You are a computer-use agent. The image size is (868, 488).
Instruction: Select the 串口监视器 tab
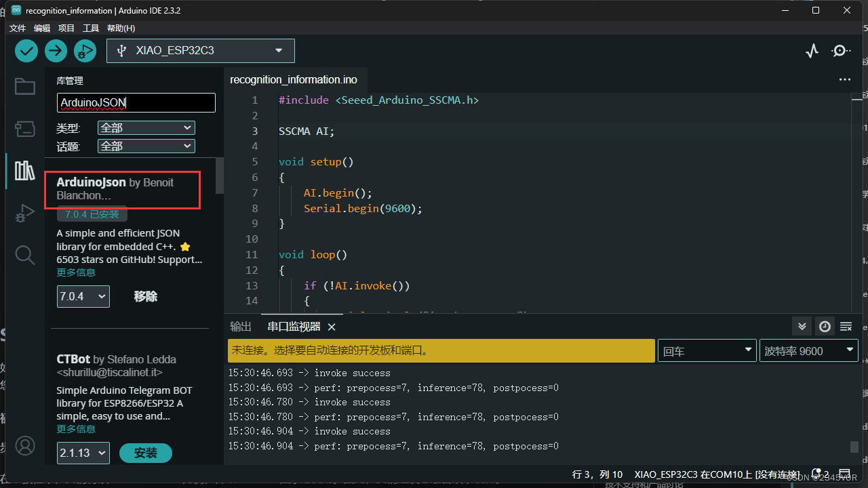click(294, 327)
